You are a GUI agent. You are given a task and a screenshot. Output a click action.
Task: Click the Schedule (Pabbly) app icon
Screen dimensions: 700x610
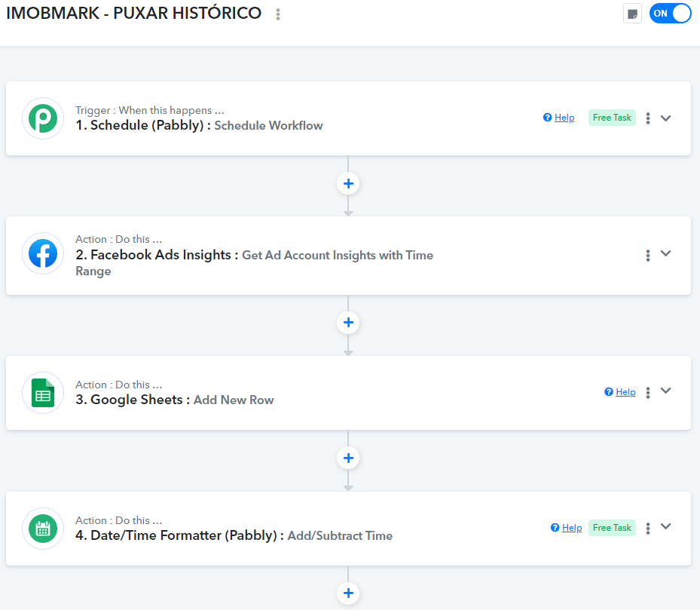pyautogui.click(x=43, y=118)
